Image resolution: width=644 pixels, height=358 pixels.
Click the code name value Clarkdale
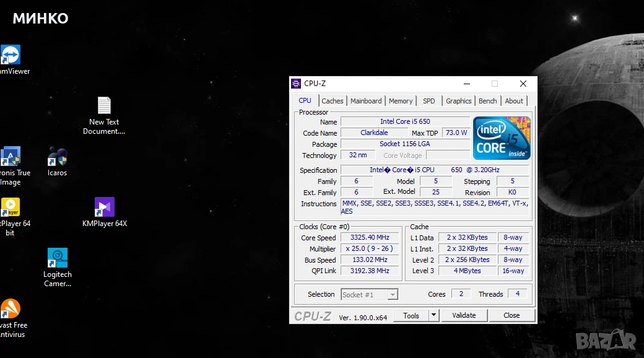tap(374, 133)
